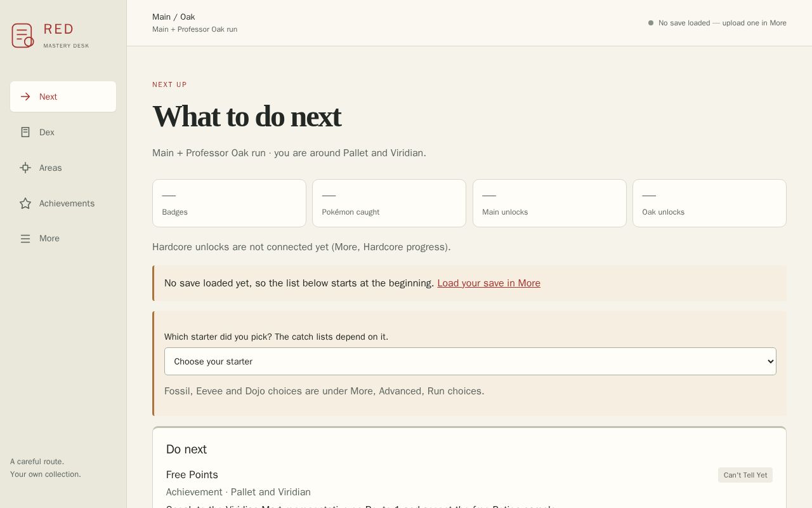Click the 'No save loaded — upload one in More' text
The width and height of the screenshot is (812, 508).
723,23
